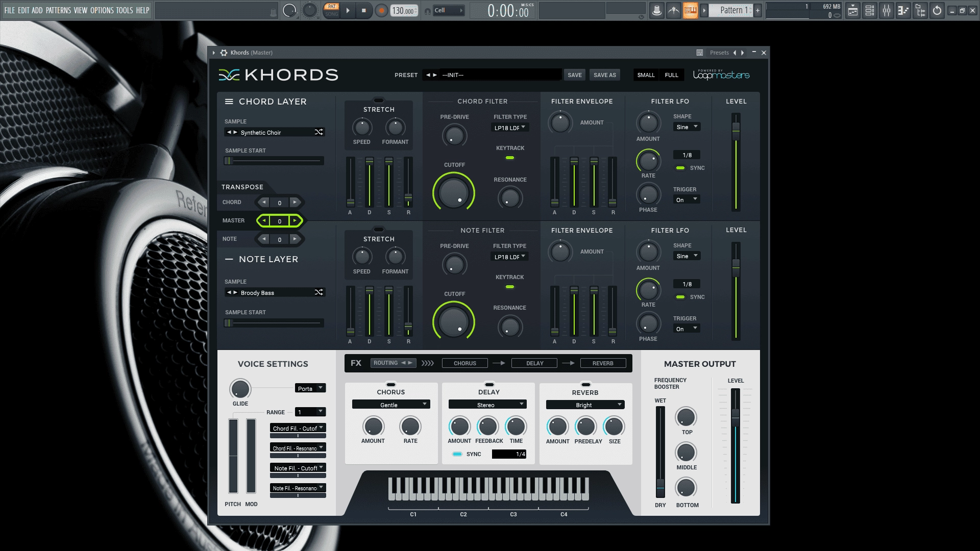Open the FILE menu in FL Studio
The width and height of the screenshot is (980, 551).
point(9,10)
